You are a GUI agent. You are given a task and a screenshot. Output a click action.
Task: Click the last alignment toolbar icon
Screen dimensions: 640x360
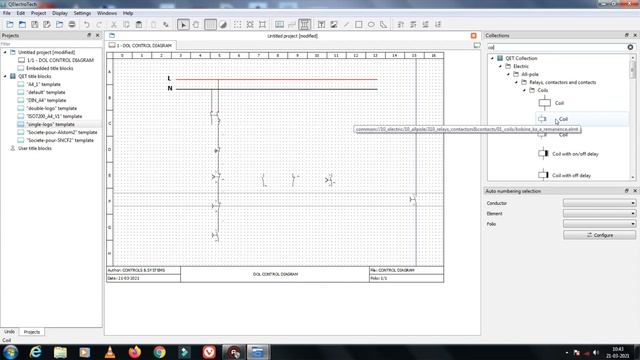point(438,24)
